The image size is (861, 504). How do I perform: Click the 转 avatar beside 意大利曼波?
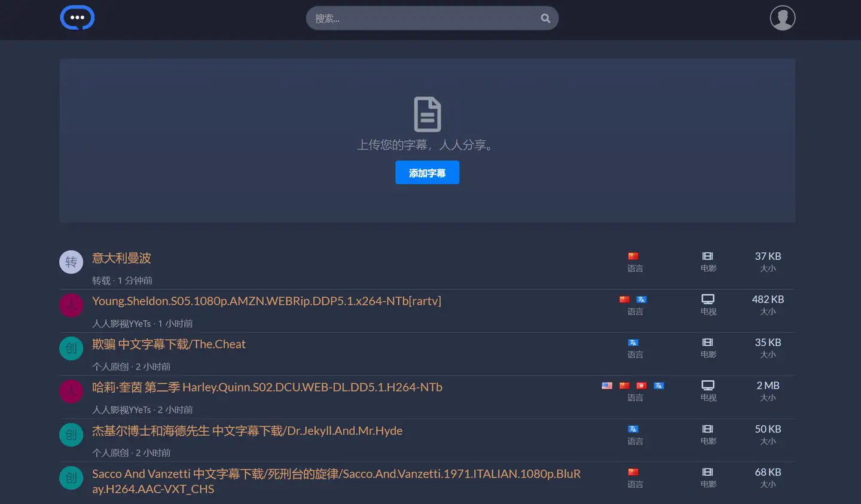tap(71, 262)
